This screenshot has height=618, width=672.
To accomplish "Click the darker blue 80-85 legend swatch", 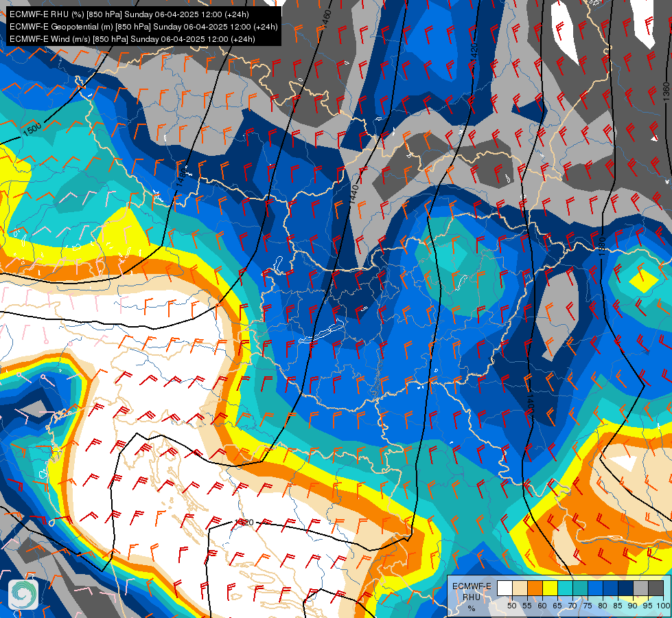I will [x=611, y=588].
